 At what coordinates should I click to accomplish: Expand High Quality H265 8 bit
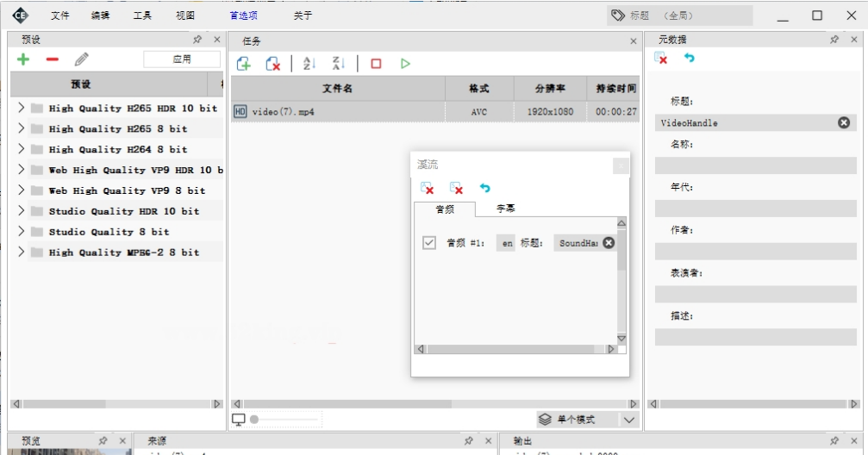[21, 128]
